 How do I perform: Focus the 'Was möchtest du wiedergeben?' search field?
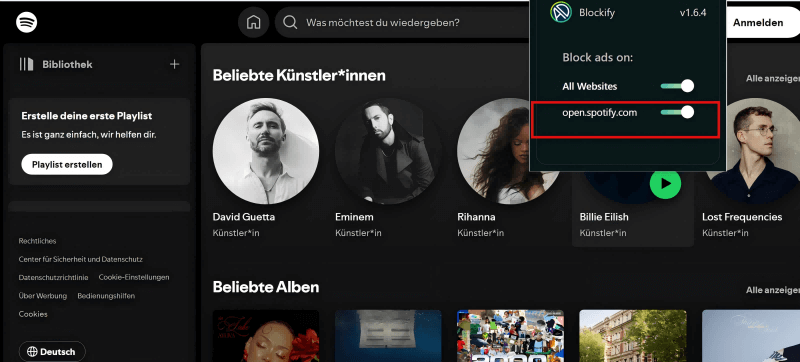pos(403,23)
